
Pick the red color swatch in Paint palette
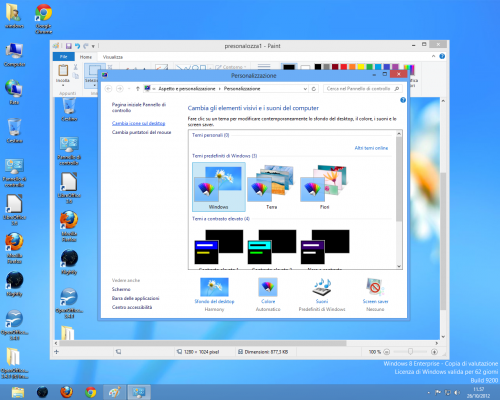point(344,67)
